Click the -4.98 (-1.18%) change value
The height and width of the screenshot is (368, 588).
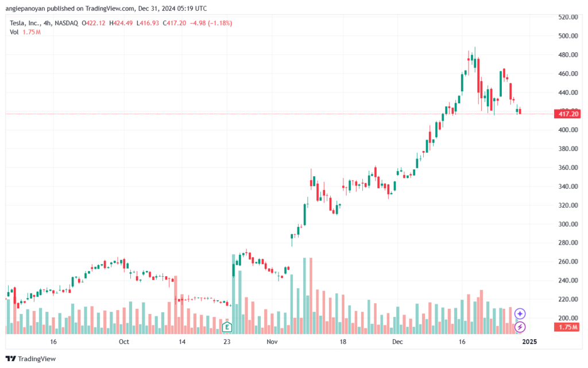click(211, 23)
